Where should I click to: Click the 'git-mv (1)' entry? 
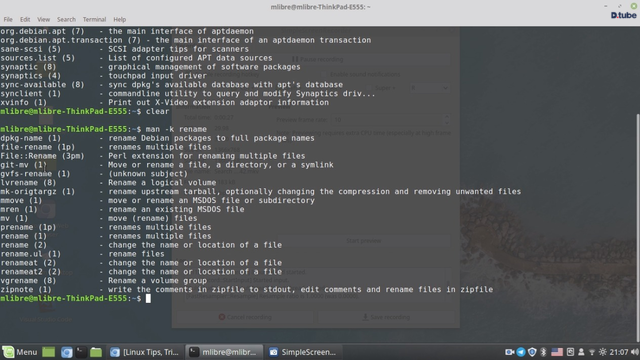(x=167, y=165)
